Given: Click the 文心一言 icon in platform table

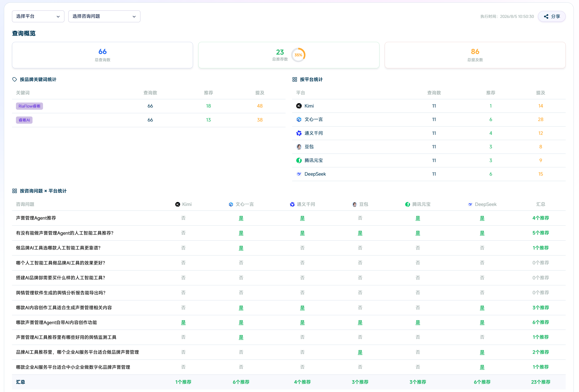Looking at the screenshot, I should tap(299, 120).
